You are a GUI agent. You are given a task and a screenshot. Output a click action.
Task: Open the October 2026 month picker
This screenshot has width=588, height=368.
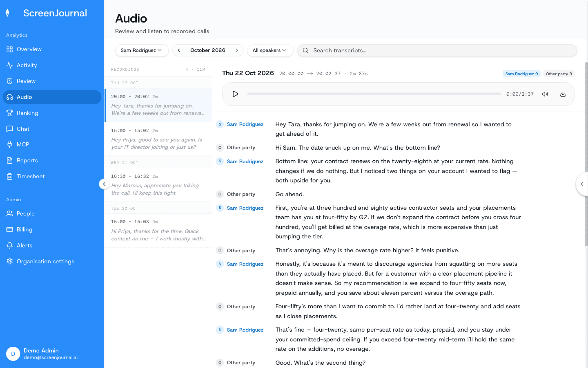tap(208, 51)
